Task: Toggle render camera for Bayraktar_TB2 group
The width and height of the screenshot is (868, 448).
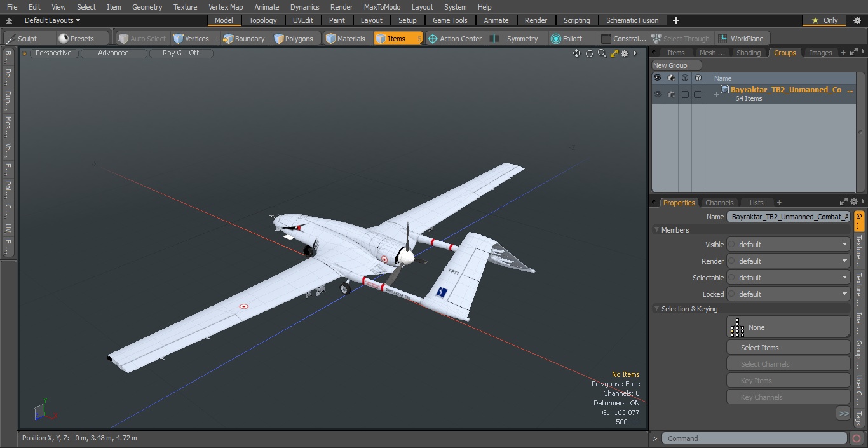Action: tap(672, 94)
